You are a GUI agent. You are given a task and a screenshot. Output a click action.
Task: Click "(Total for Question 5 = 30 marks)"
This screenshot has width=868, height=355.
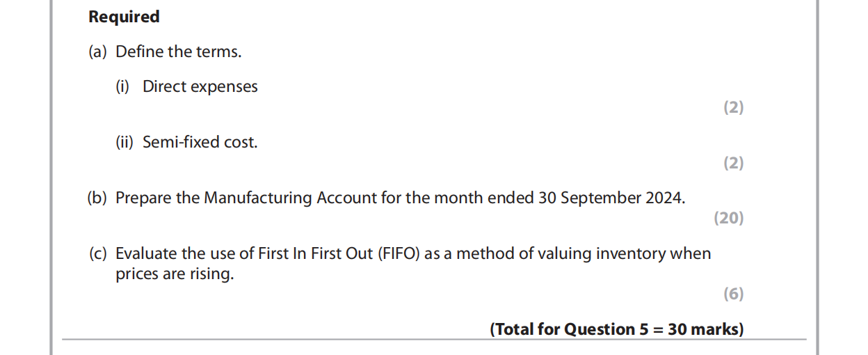coord(616,329)
